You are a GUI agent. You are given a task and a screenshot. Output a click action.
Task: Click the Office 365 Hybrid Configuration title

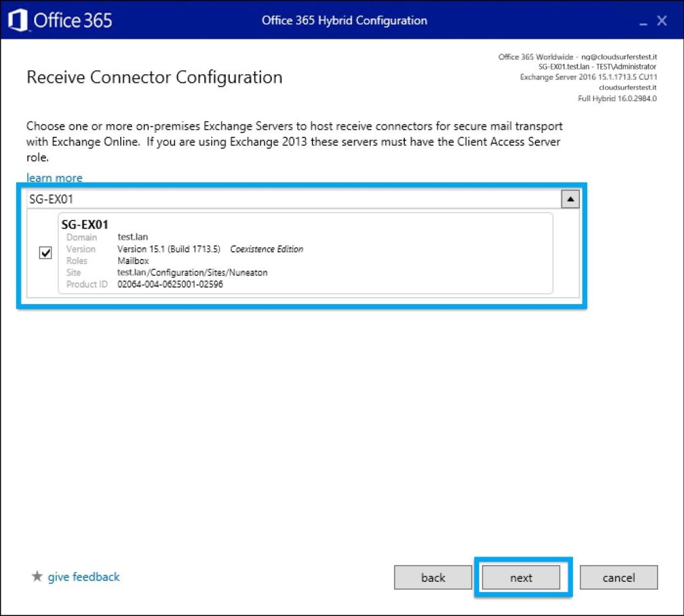(x=344, y=21)
